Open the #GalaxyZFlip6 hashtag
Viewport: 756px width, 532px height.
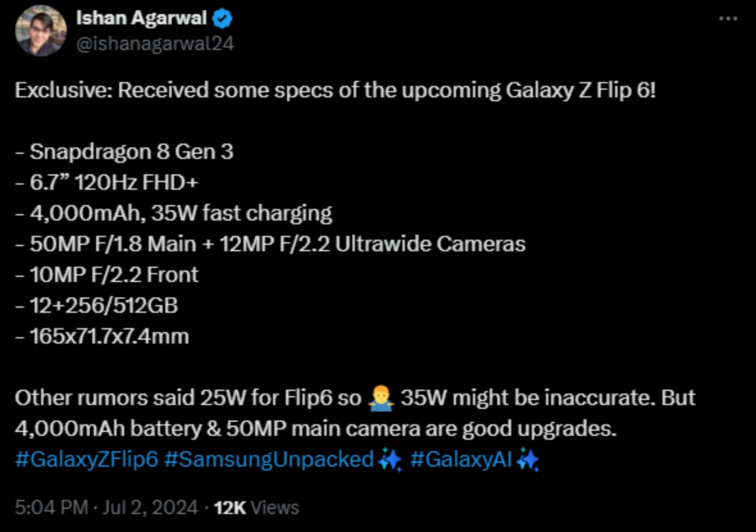87,459
